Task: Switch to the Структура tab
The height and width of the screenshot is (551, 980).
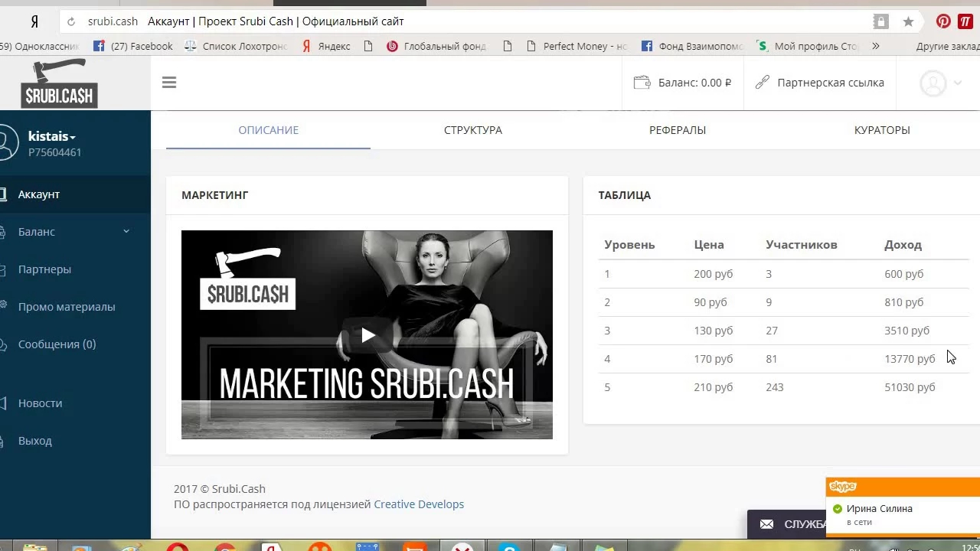Action: (473, 130)
